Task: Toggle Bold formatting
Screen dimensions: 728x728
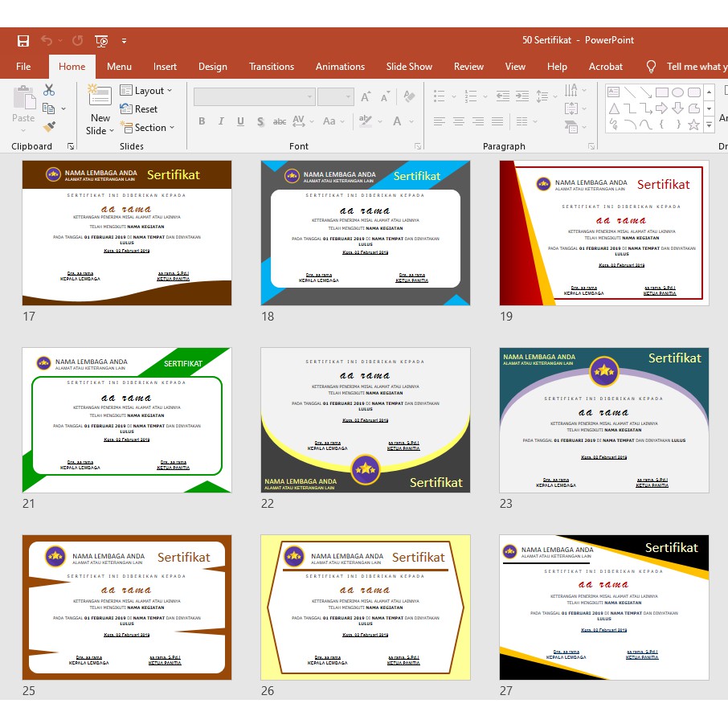Action: (x=202, y=121)
